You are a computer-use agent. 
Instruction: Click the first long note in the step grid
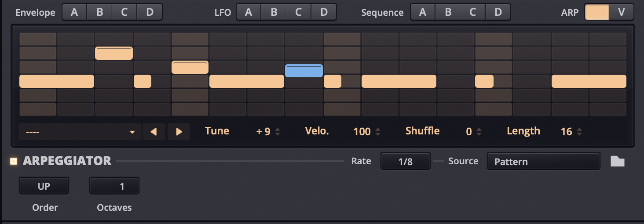point(57,81)
